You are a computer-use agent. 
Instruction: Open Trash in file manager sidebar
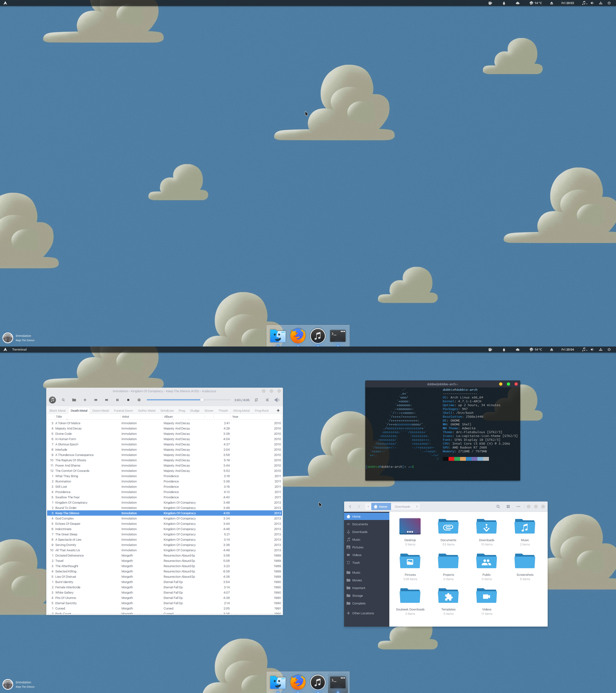366,563
